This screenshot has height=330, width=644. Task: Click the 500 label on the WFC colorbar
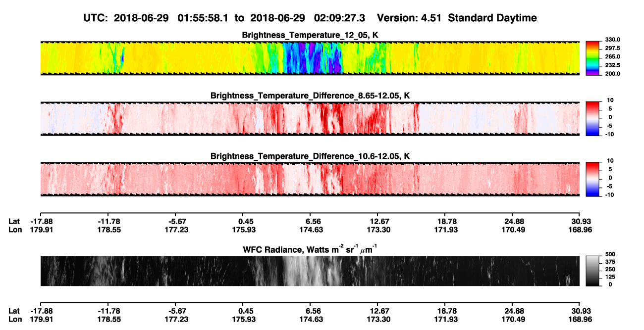point(610,254)
